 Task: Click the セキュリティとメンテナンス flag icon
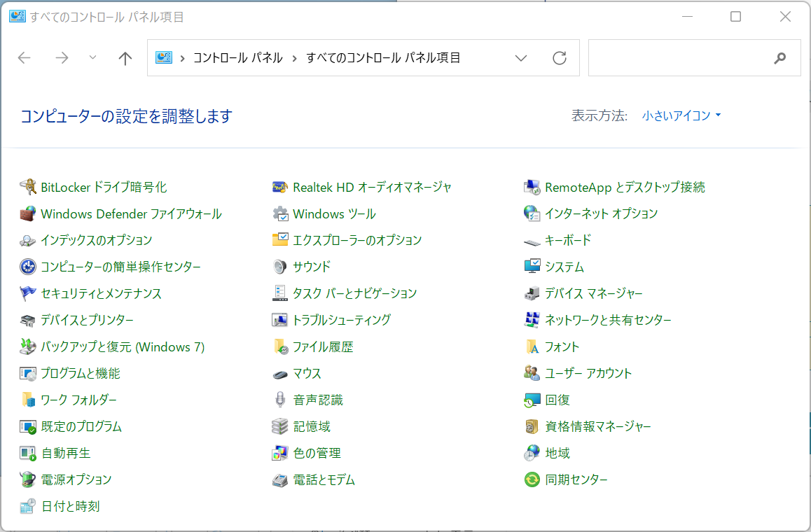27,293
